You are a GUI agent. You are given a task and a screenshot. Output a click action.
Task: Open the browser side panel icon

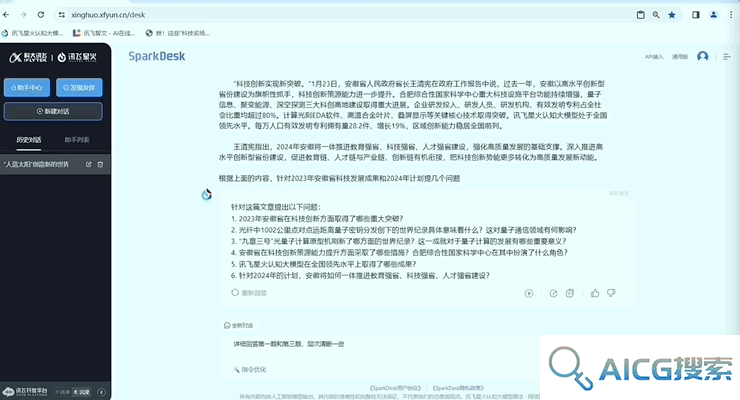pos(696,15)
